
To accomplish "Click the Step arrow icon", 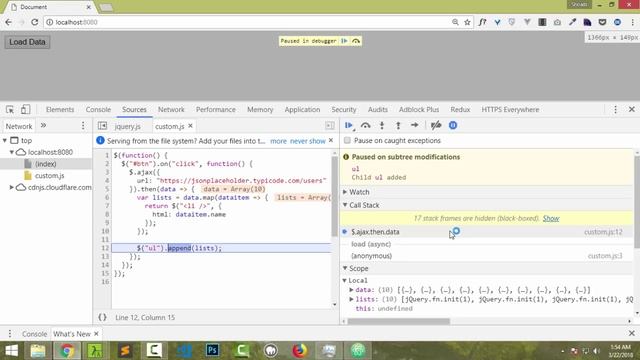I will [414, 125].
